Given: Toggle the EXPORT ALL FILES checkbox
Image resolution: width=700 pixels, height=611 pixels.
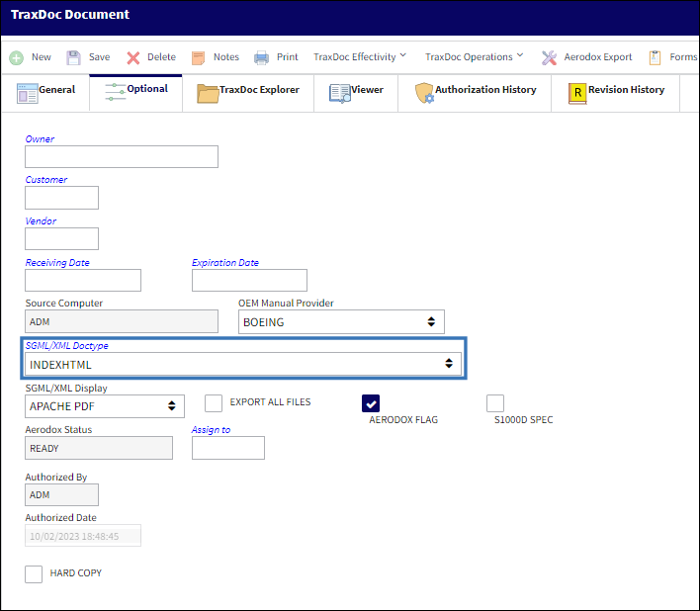Looking at the screenshot, I should (x=214, y=403).
